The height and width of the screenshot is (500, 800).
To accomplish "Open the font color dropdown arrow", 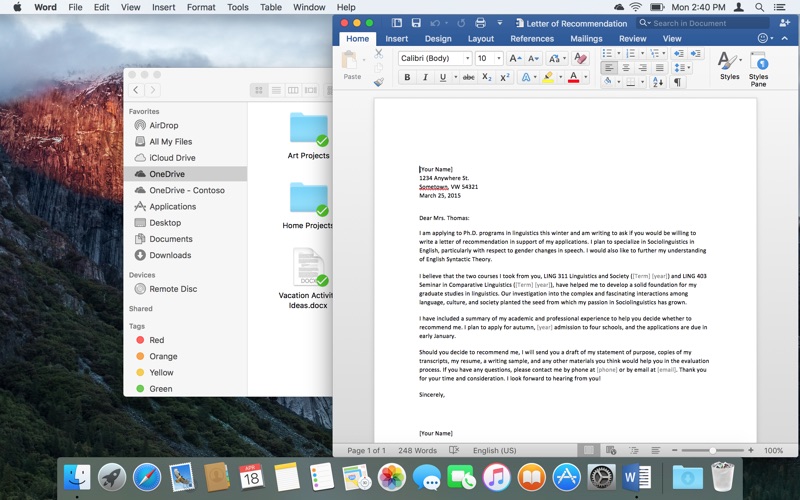I will [x=586, y=78].
